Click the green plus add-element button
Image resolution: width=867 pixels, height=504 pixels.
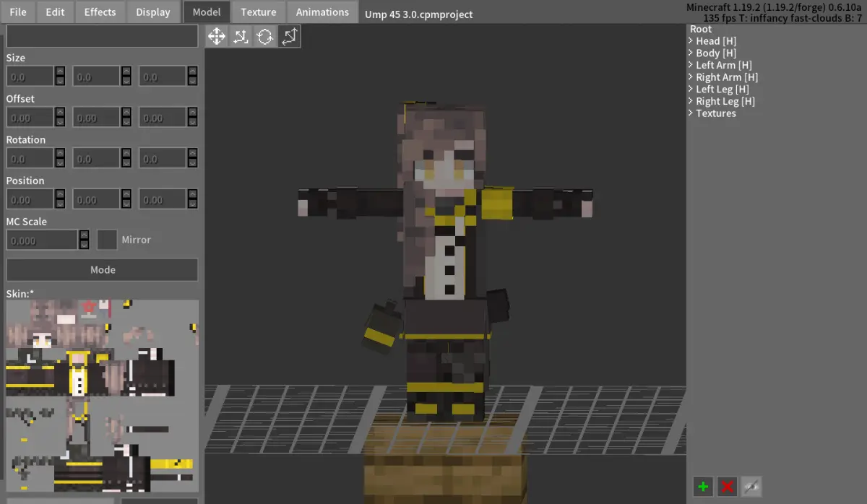(703, 486)
